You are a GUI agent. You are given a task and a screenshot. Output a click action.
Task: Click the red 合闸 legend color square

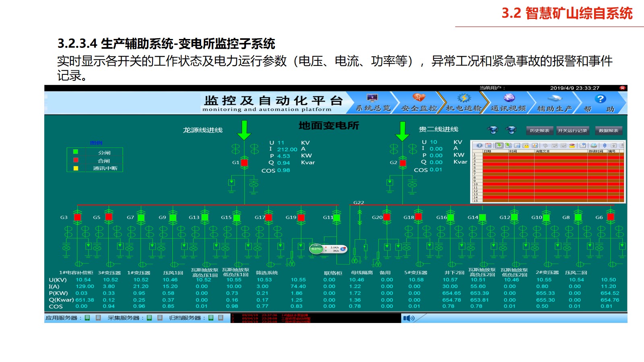76,160
